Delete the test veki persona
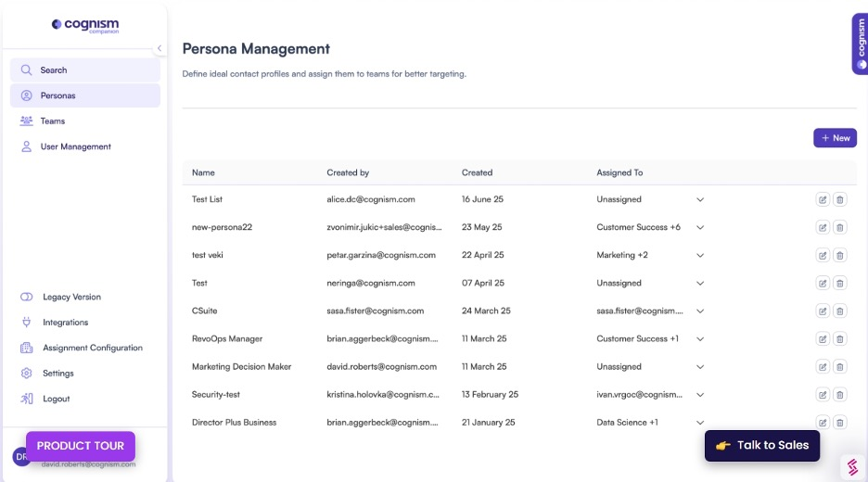This screenshot has width=868, height=482. pyautogui.click(x=840, y=255)
